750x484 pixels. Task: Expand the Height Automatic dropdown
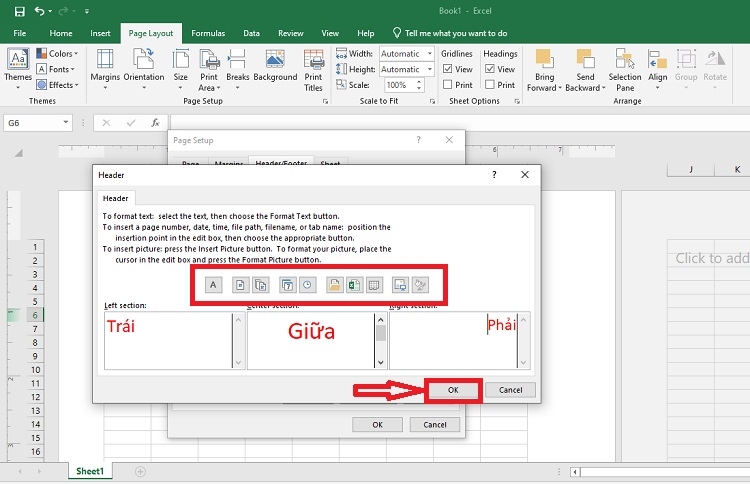[429, 70]
